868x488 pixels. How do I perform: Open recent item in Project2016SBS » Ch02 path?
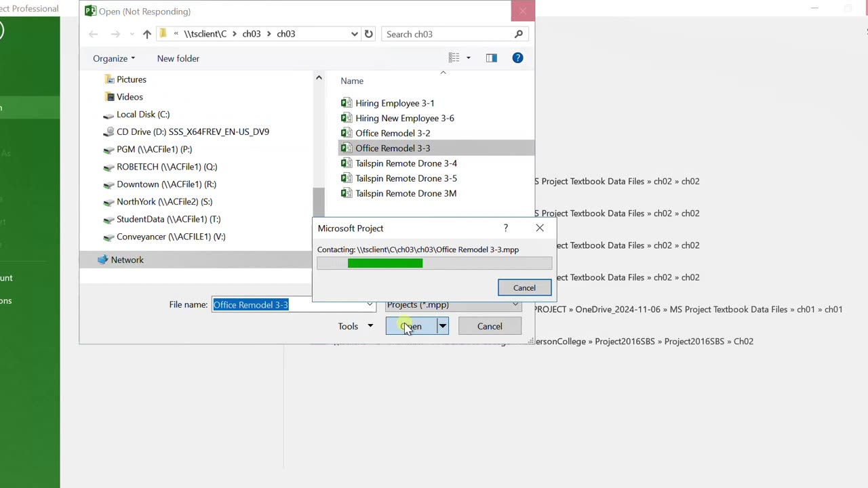(644, 342)
